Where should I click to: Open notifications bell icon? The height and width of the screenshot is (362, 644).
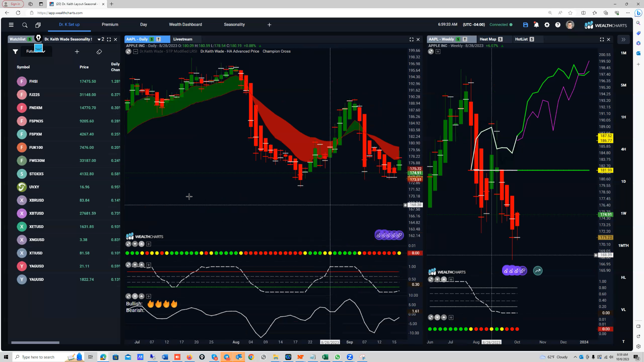pyautogui.click(x=536, y=25)
